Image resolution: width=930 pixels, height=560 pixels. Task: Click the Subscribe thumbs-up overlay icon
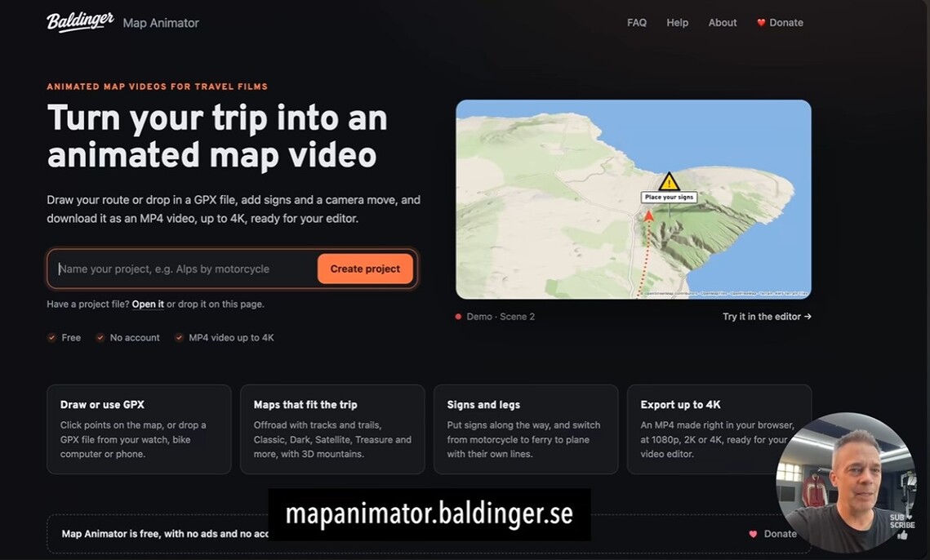903,535
